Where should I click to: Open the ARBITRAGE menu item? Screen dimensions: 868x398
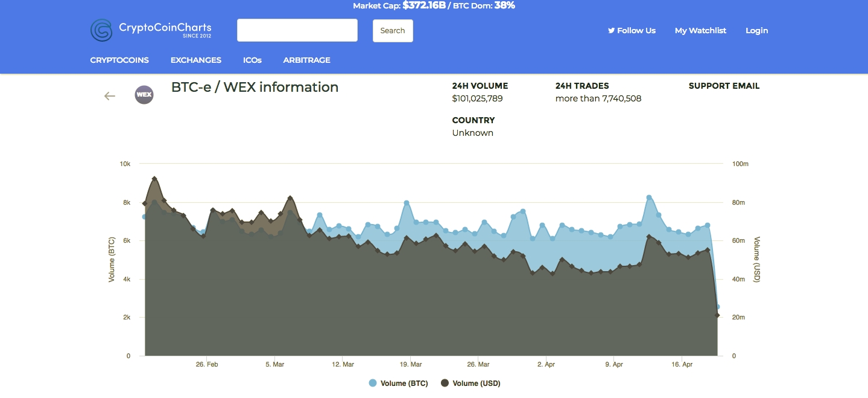point(306,60)
